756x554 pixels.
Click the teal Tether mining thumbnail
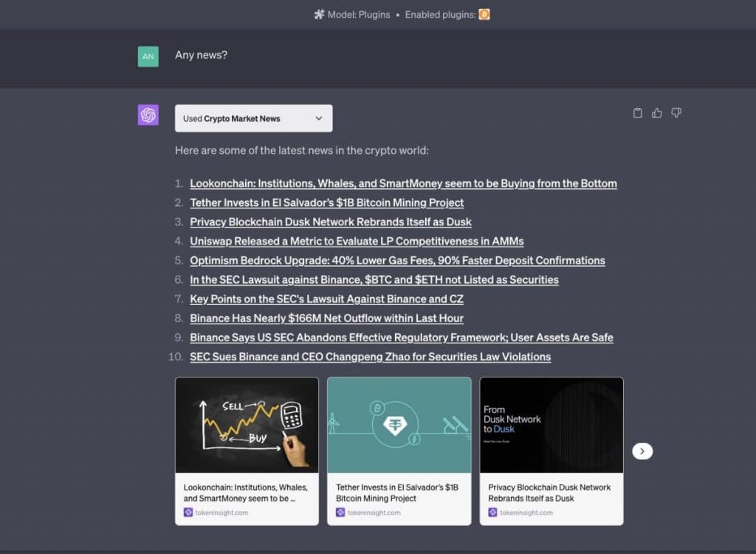[x=399, y=425]
